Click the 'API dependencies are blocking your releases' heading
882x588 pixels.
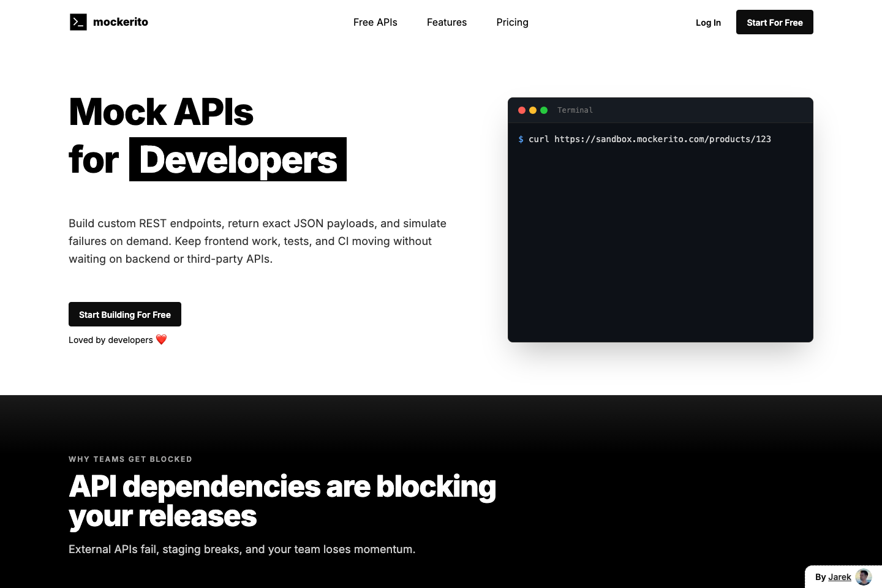pos(282,502)
